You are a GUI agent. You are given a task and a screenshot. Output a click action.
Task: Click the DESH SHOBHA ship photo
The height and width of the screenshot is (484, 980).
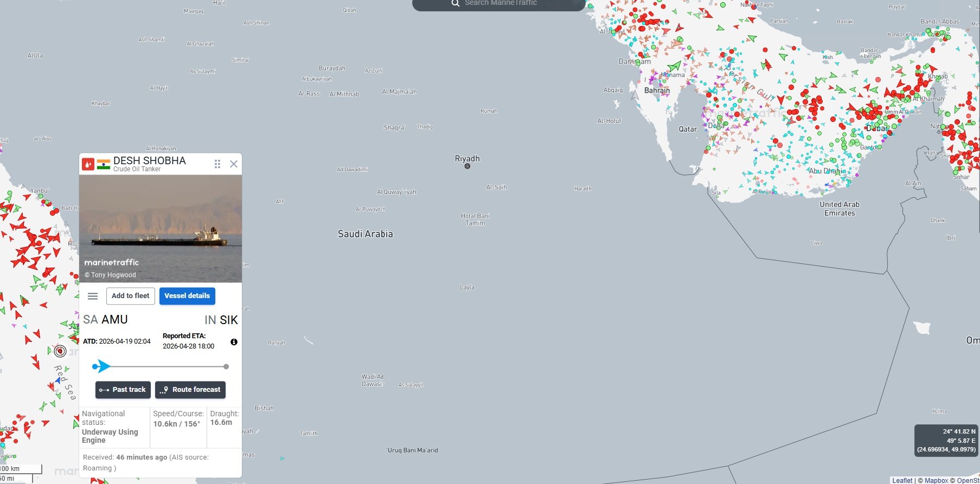tap(161, 229)
